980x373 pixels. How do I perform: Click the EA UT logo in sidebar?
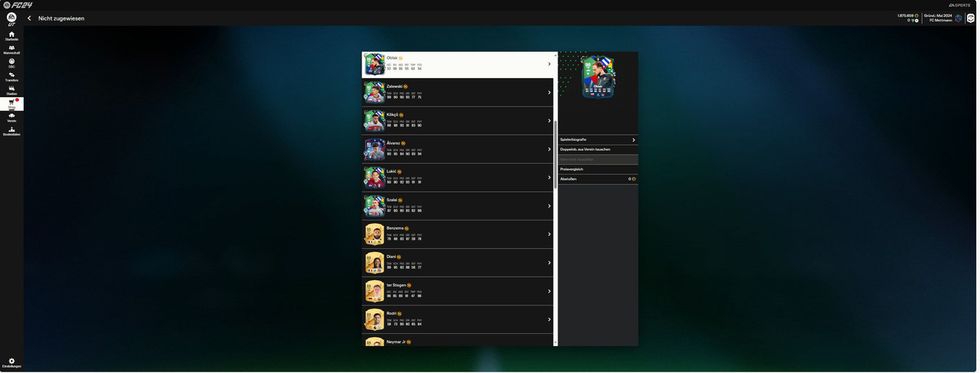coord(11,18)
